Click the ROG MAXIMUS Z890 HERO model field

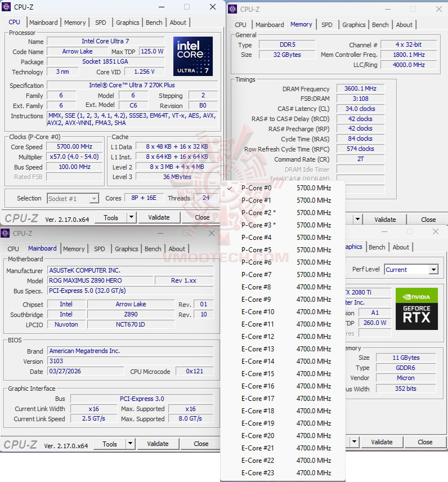tap(100, 280)
